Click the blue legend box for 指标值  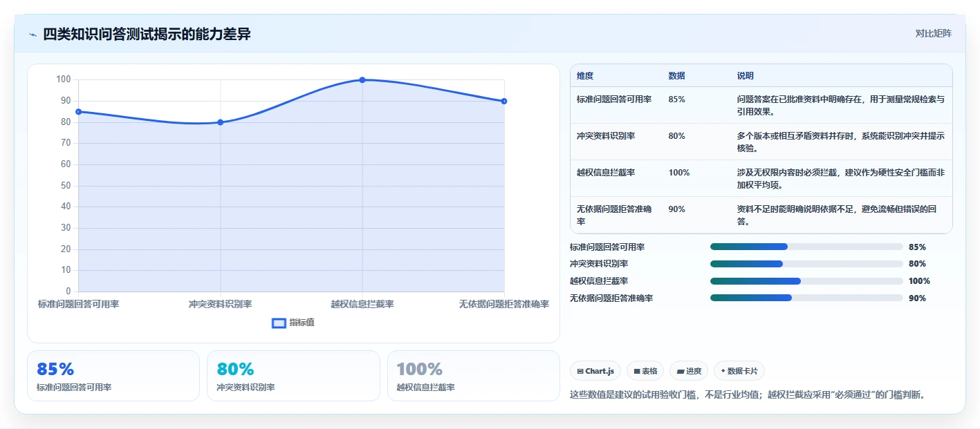(x=279, y=323)
